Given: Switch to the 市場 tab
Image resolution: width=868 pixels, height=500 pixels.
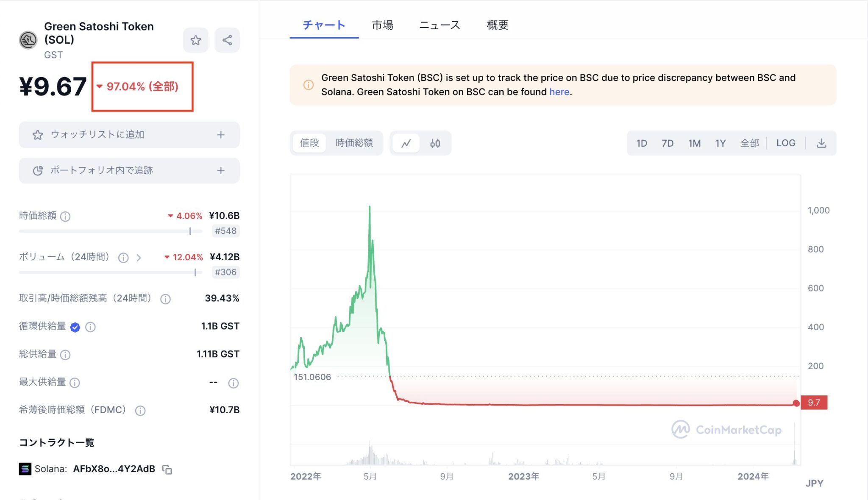Looking at the screenshot, I should [382, 25].
